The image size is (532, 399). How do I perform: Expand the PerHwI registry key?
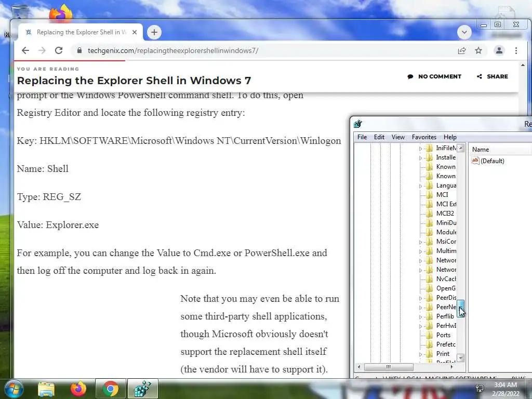(x=420, y=326)
